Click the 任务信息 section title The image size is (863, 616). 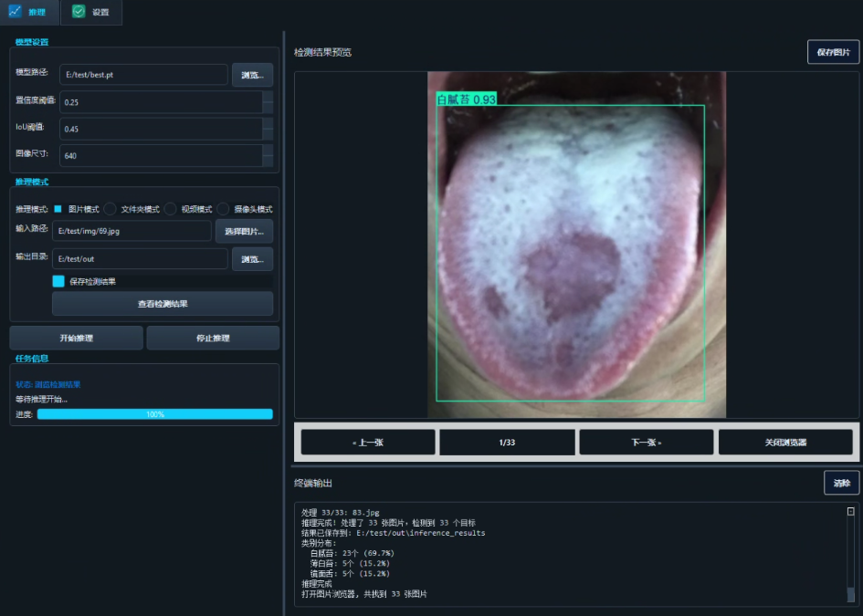31,359
